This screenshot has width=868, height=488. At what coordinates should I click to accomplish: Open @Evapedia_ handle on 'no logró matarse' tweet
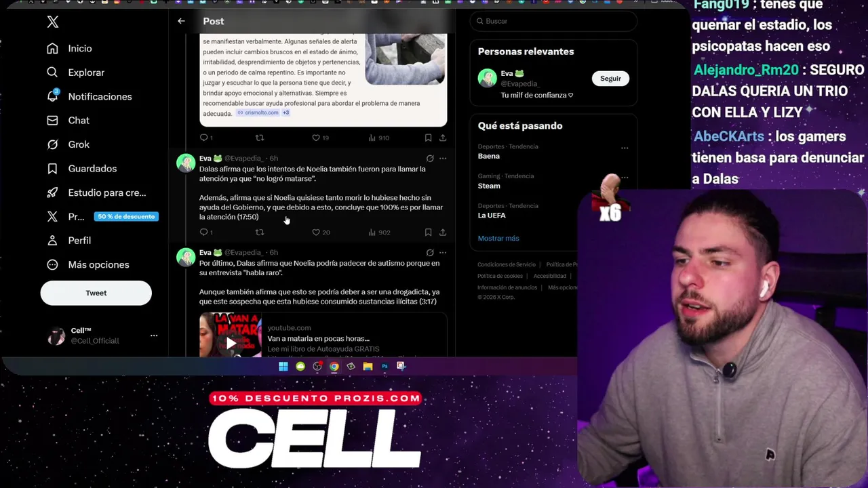click(x=243, y=159)
